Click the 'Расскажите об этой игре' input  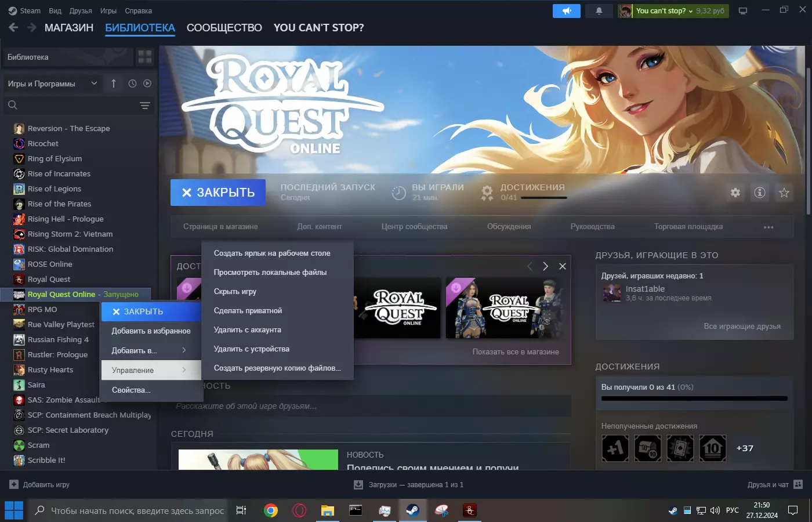[x=371, y=406]
